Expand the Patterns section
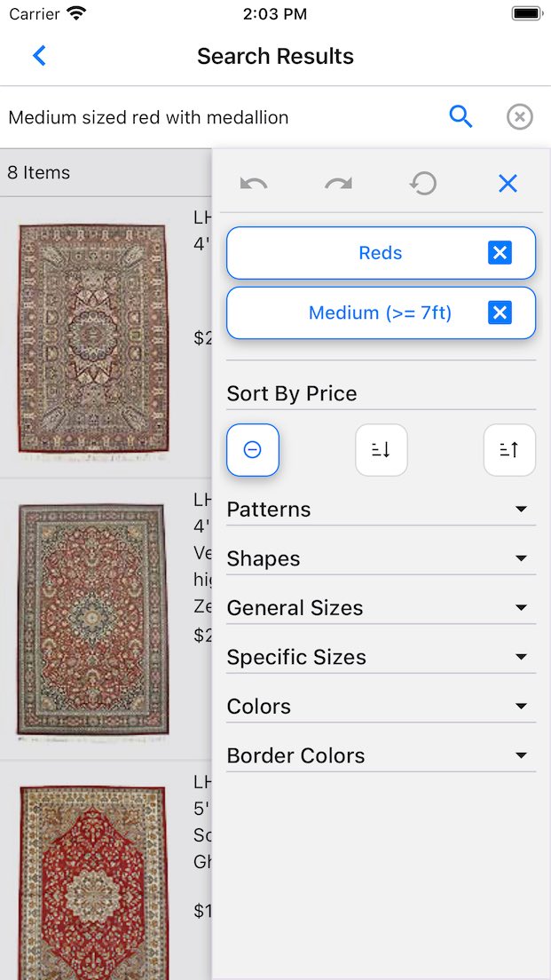Viewport: 551px width, 980px height. point(381,510)
